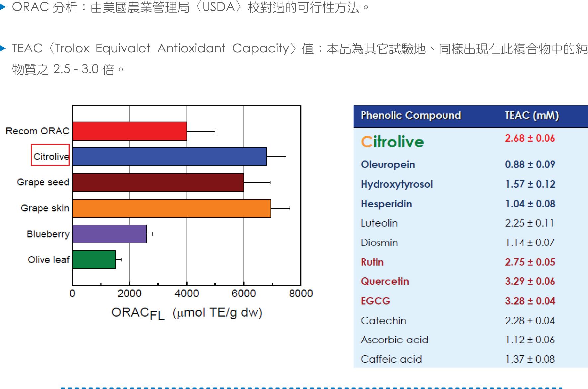Click the 'Ascorbic acid' row name
Viewport: 588px width, 389px height.
pyautogui.click(x=394, y=340)
